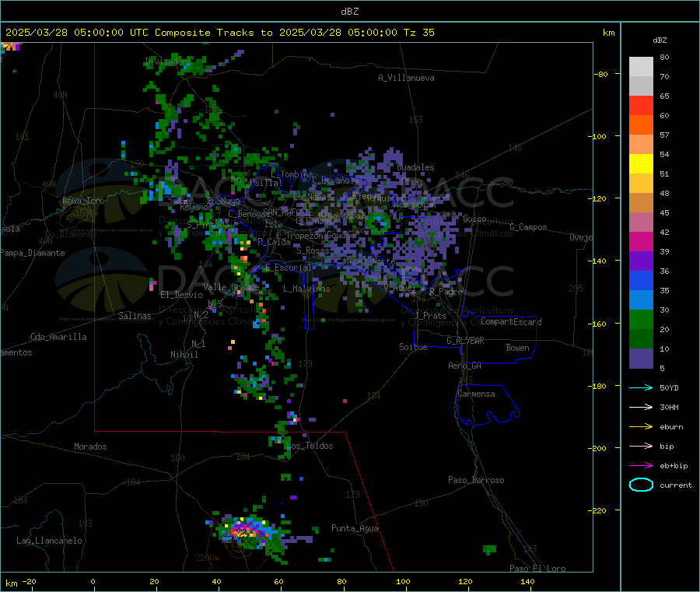Click the bip pink arrow legend icon
700x592 pixels.
(x=641, y=446)
